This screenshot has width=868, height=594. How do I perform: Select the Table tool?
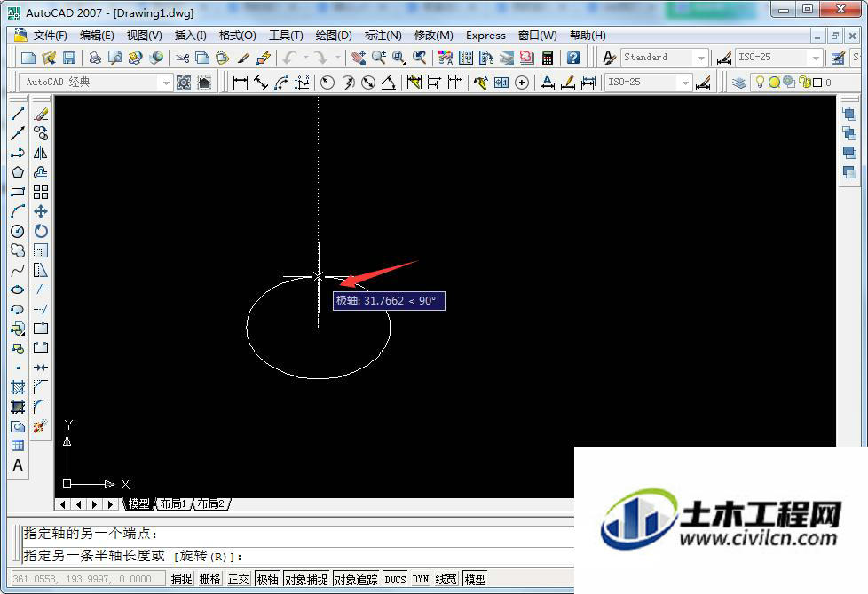[18, 446]
